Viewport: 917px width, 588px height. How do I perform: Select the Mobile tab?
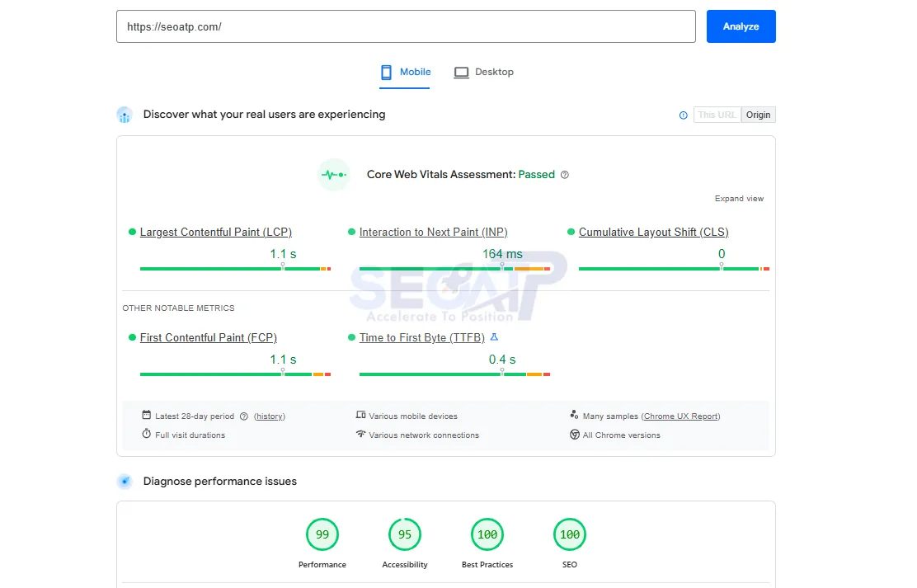pyautogui.click(x=405, y=73)
